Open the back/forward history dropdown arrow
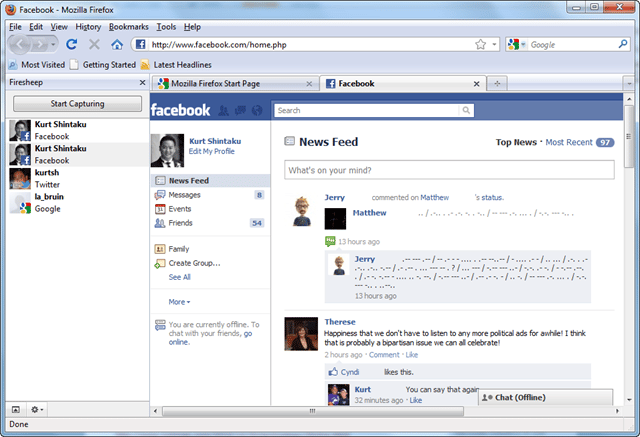 coord(53,44)
